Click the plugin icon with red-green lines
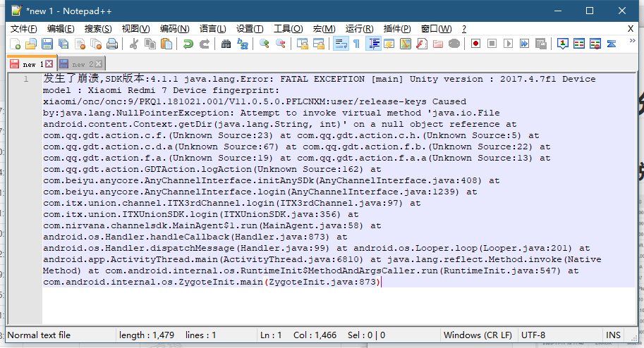This screenshot has width=644, height=348. tap(579, 44)
